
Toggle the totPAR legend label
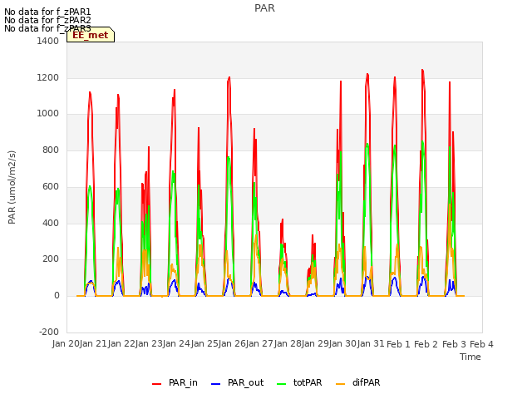[308, 382]
